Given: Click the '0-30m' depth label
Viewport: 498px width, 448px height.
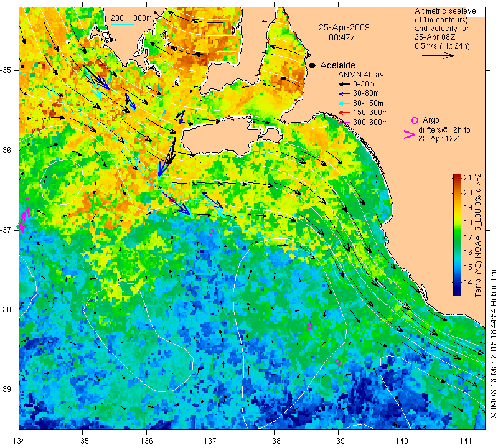Looking at the screenshot, I should (364, 84).
